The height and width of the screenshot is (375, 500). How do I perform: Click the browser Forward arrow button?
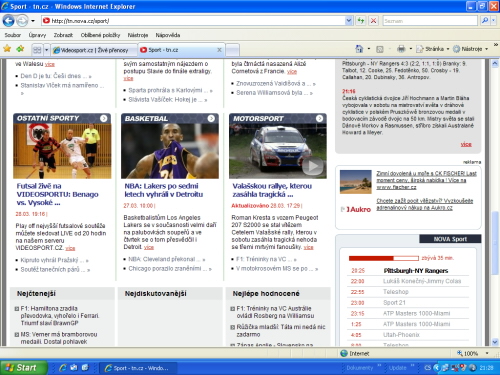coord(22,21)
